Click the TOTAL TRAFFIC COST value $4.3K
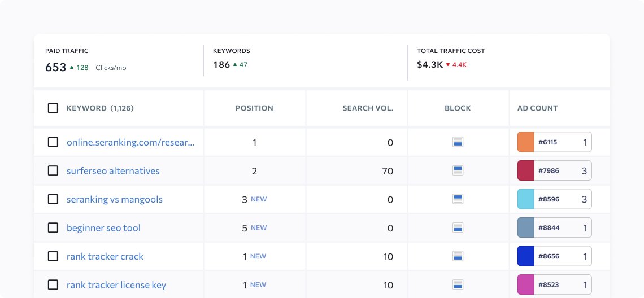 click(429, 64)
